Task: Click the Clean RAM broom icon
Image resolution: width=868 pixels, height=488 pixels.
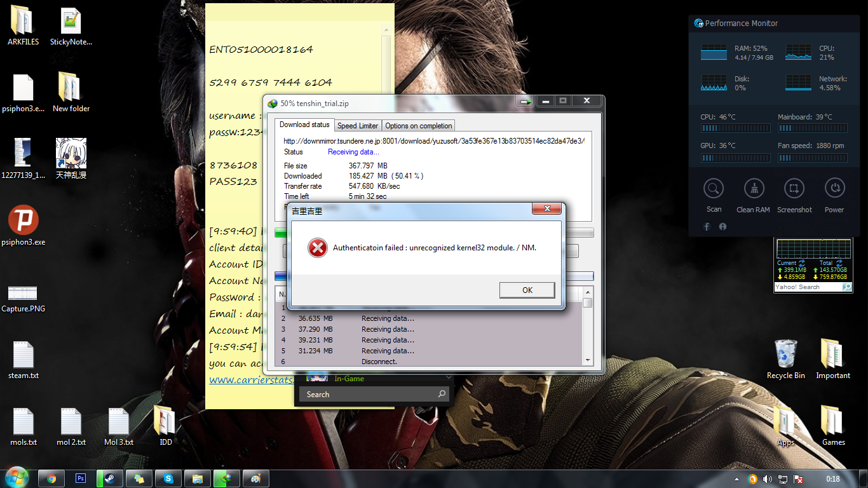Action: (754, 189)
